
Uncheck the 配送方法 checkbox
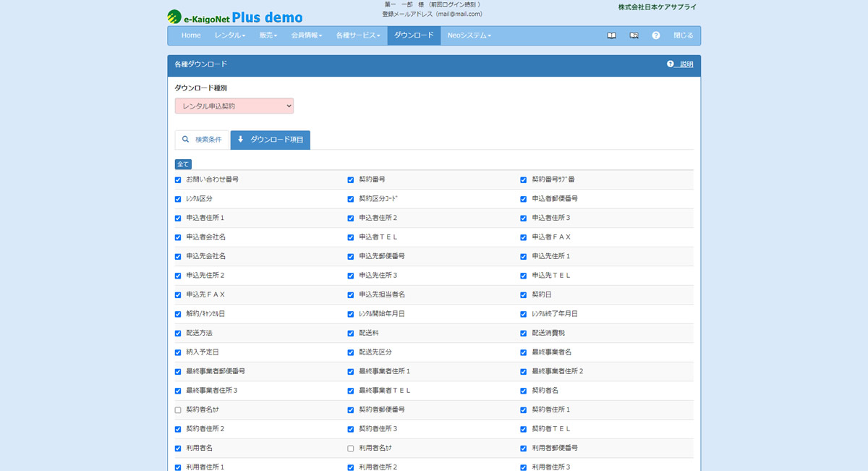178,334
